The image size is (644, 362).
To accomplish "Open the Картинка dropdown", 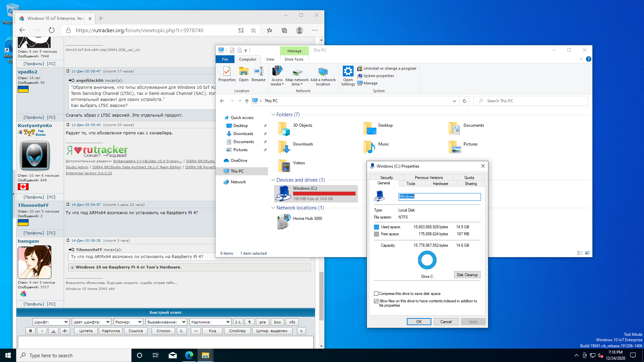I will (210, 322).
